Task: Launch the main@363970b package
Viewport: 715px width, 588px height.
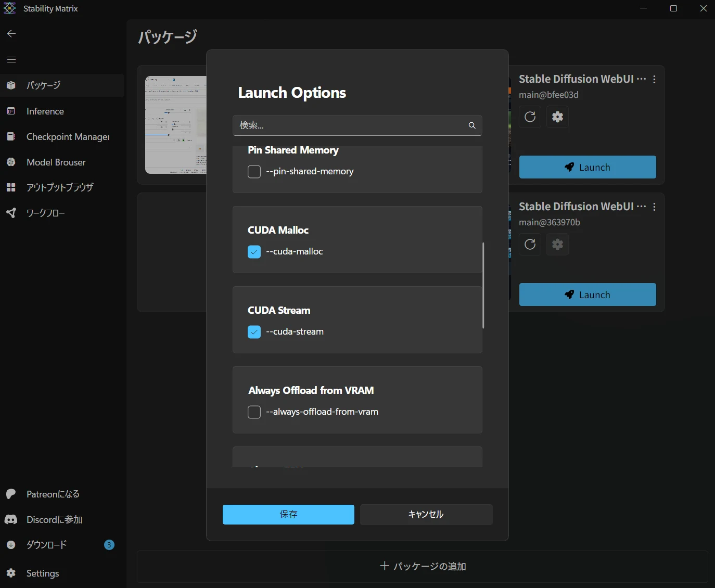Action: point(588,295)
